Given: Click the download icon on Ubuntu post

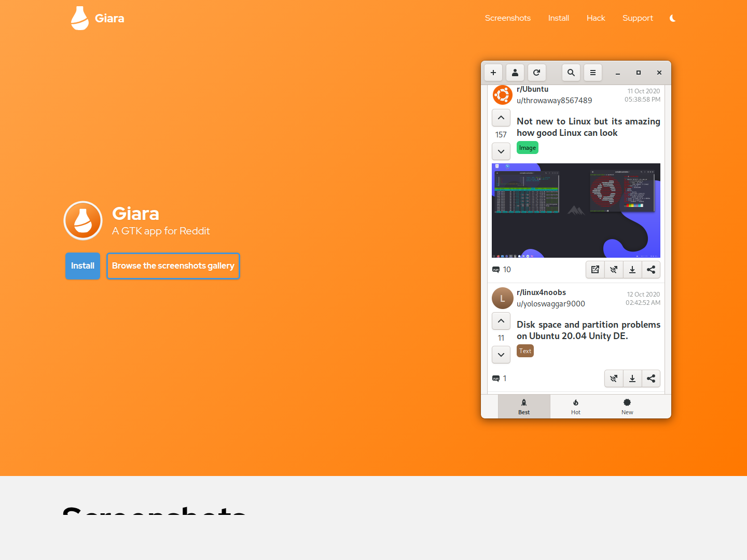Looking at the screenshot, I should 632,270.
